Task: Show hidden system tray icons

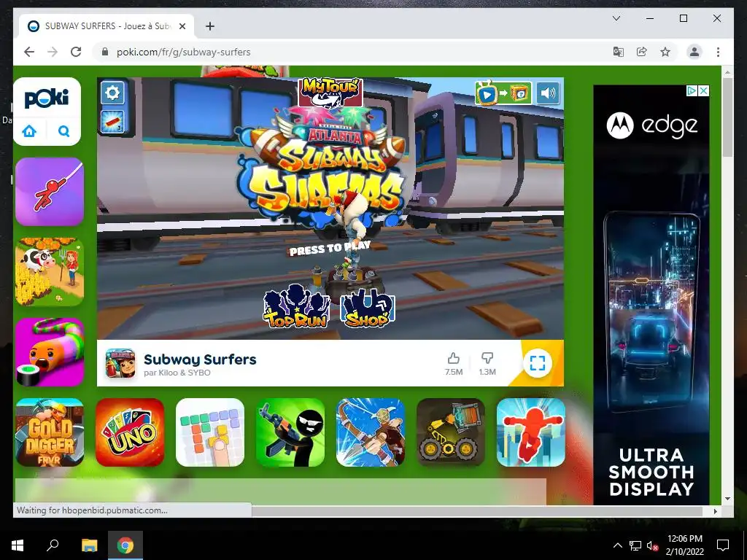Action: pos(617,545)
